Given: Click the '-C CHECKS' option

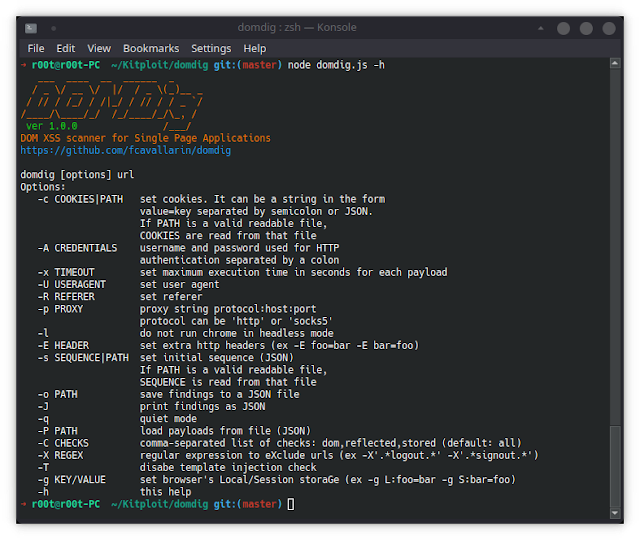Looking at the screenshot, I should 63,443.
